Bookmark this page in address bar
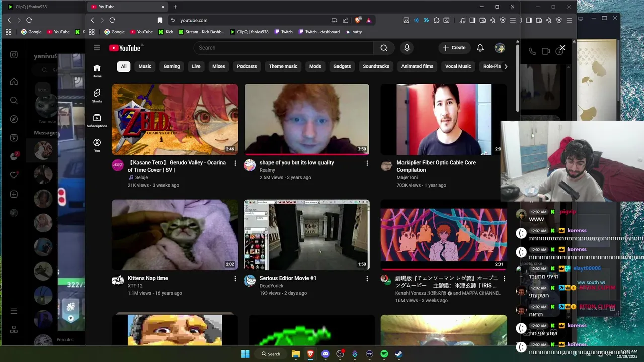Screen dimensions: 644x362 [x=160, y=20]
